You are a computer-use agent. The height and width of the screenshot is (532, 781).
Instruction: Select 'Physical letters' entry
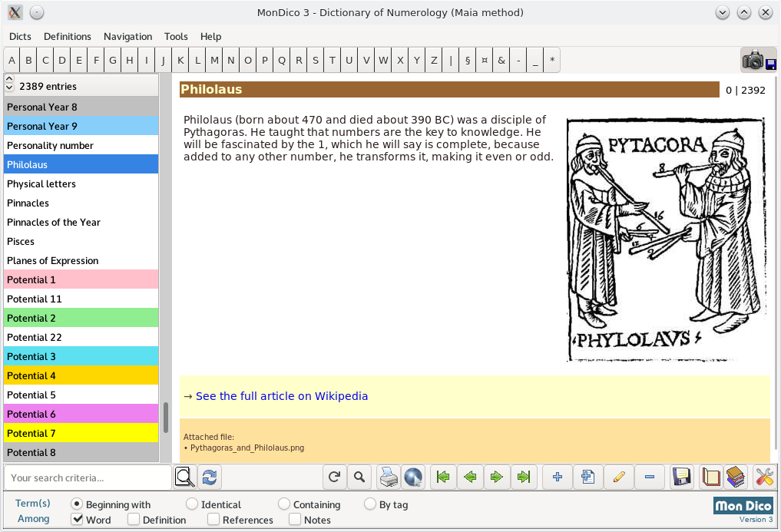(81, 183)
